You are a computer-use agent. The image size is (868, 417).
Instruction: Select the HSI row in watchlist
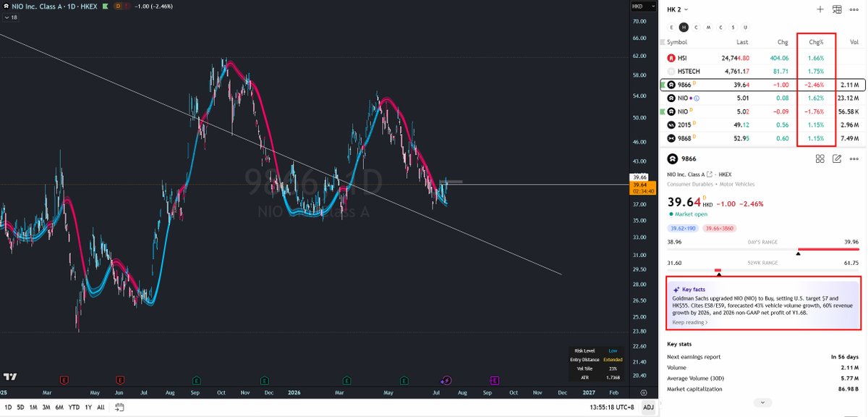[x=763, y=58]
